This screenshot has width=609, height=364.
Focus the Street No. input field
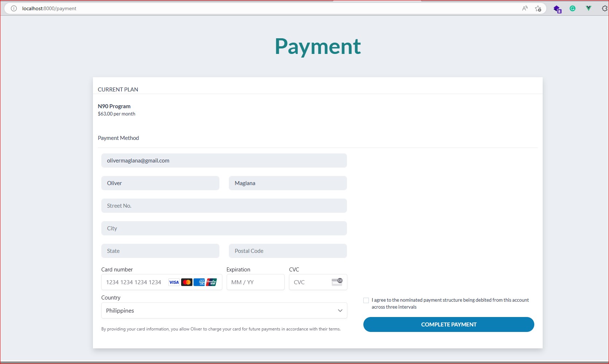tap(224, 206)
